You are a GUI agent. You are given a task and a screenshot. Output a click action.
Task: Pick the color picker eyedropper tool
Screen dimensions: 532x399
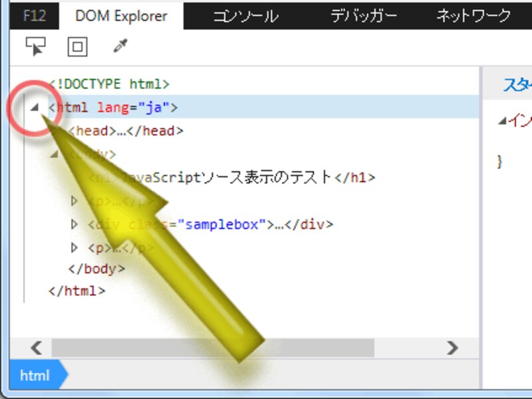pos(120,46)
